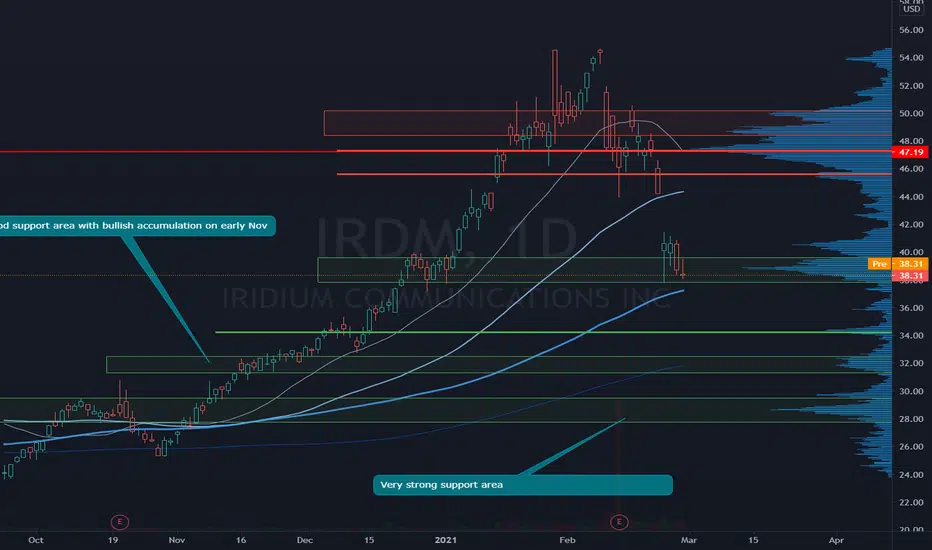Viewport: 932px width, 550px height.
Task: Click the red 47.19 price label
Action: click(x=910, y=152)
